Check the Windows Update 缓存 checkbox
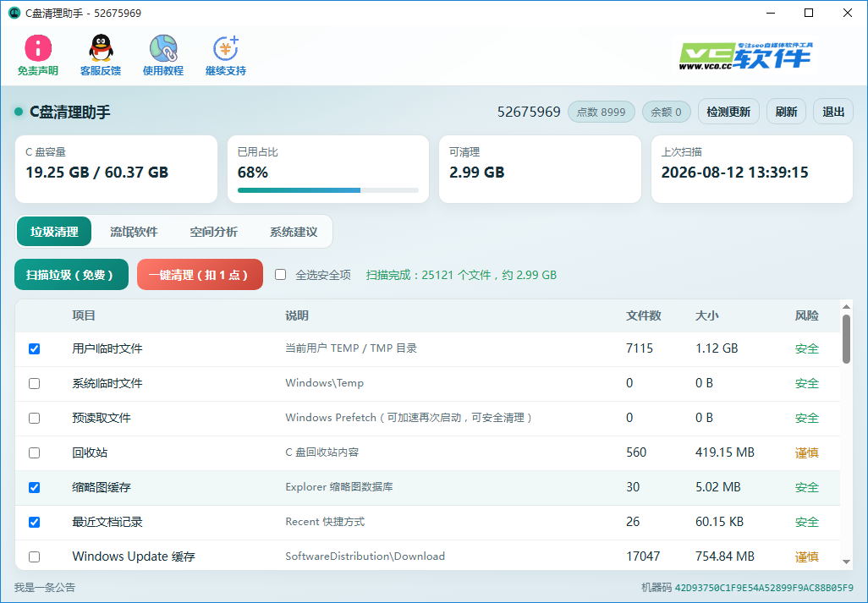The image size is (868, 603). [x=35, y=556]
